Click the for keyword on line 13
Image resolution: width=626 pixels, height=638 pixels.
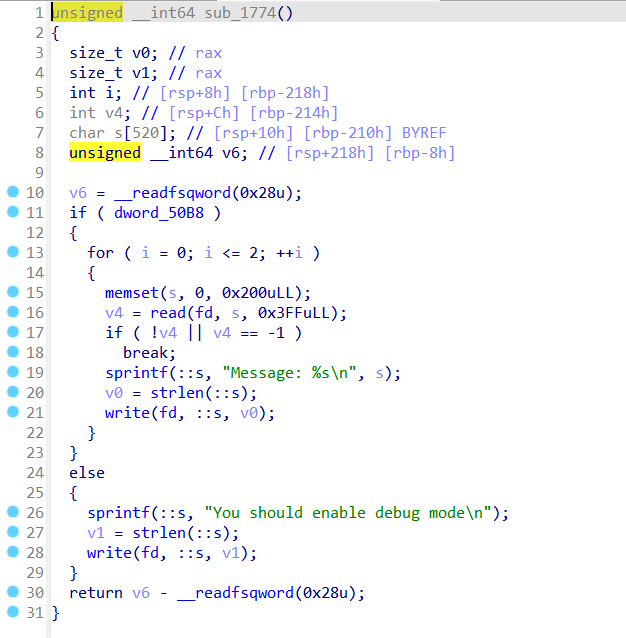[100, 253]
